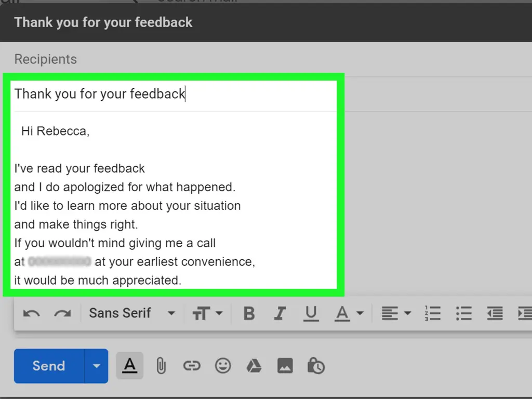532x399 pixels.
Task: Click the line 'it would be much appreciated.'
Action: coord(98,280)
